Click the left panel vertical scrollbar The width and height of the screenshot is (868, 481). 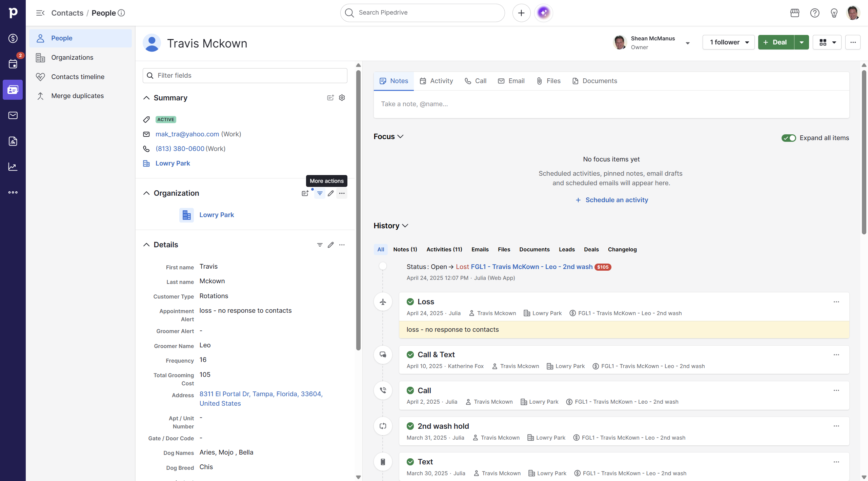click(358, 210)
